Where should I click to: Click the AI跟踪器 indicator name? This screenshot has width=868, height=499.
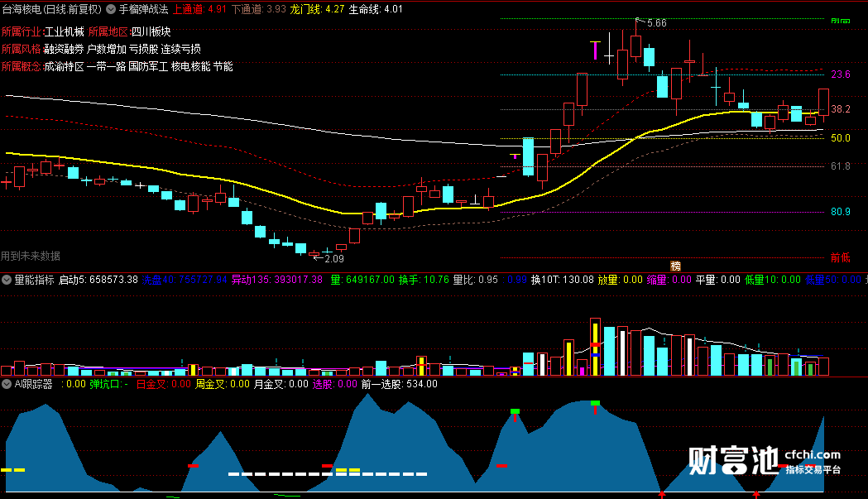coord(34,384)
